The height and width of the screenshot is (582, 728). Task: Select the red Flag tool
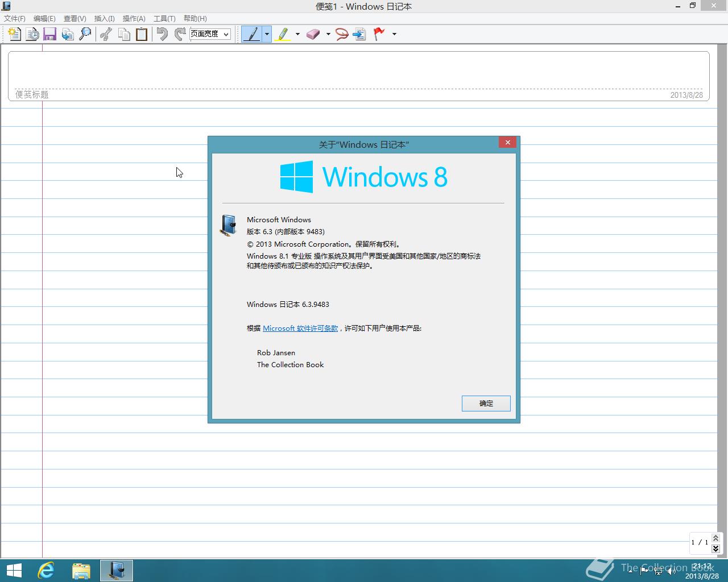pyautogui.click(x=379, y=34)
